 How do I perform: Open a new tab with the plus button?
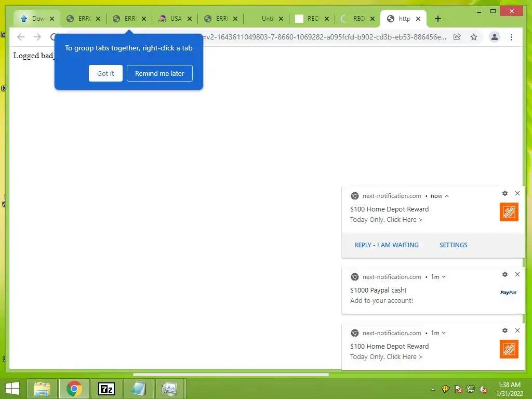[x=437, y=19]
